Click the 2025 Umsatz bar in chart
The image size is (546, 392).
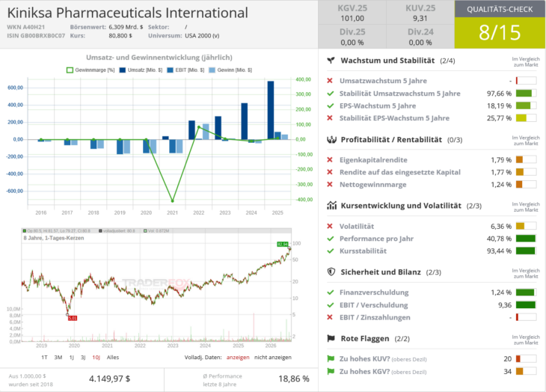click(271, 110)
